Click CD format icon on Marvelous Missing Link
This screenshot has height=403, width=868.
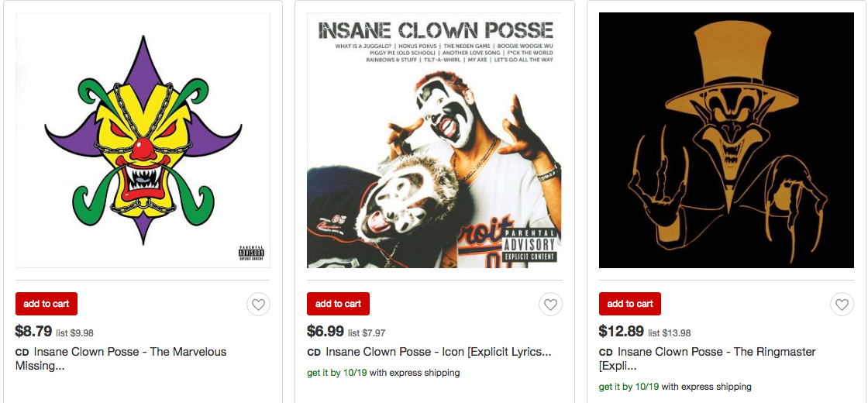click(22, 353)
